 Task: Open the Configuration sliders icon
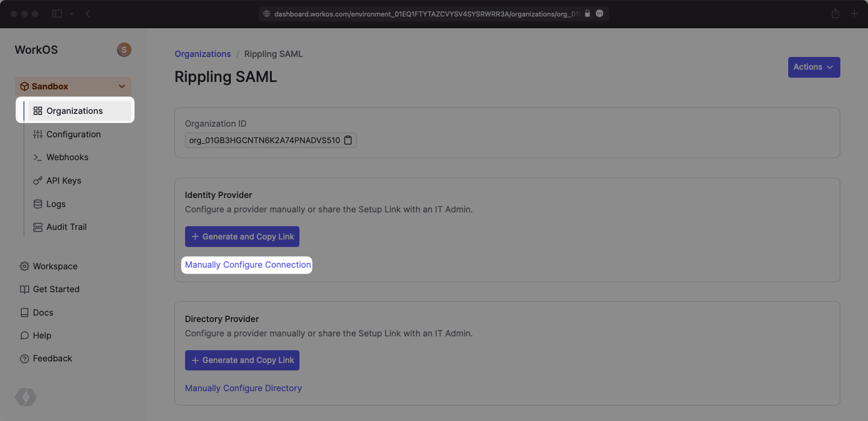(38, 135)
